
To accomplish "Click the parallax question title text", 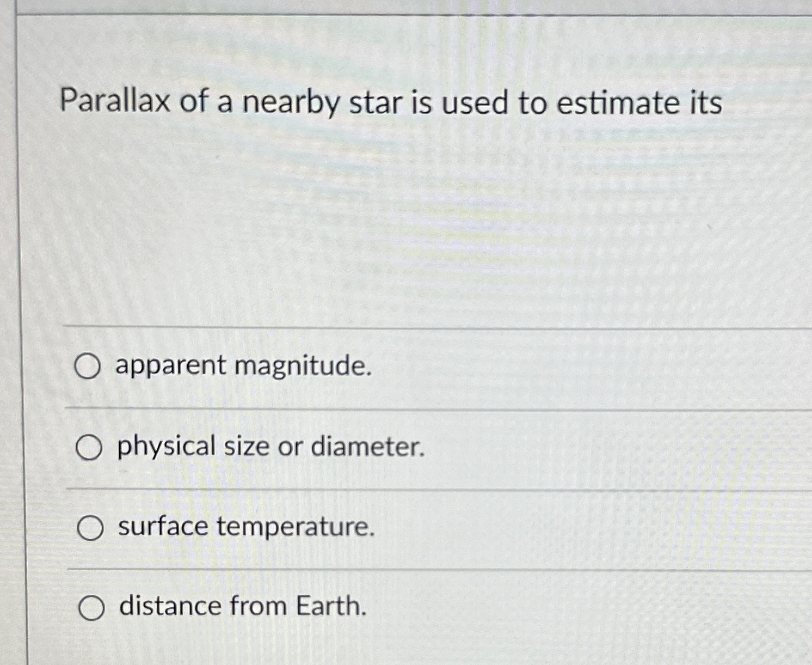I will [392, 103].
